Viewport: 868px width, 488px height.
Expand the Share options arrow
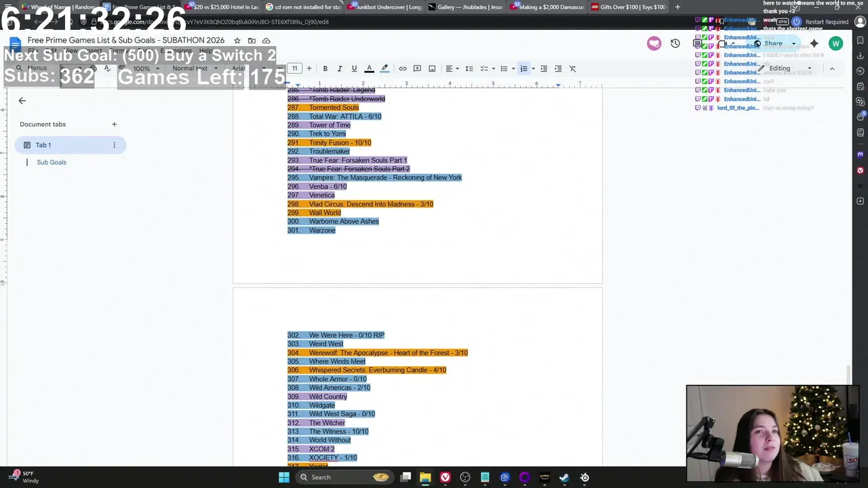793,43
